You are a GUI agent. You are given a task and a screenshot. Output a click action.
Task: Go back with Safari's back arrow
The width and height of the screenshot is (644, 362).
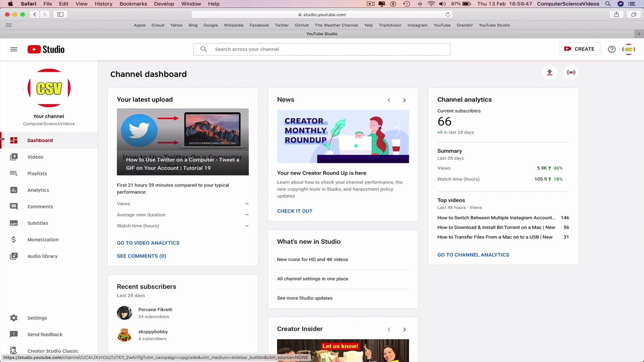(x=35, y=15)
